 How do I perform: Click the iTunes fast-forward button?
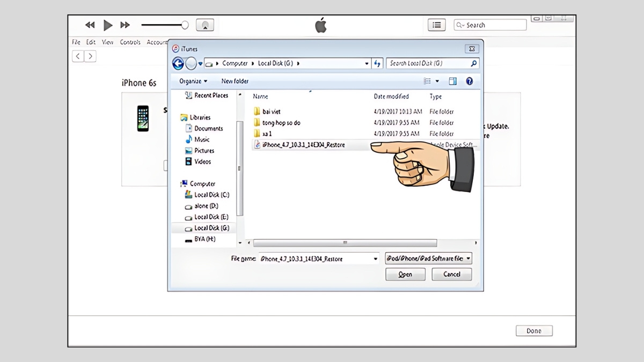click(125, 25)
